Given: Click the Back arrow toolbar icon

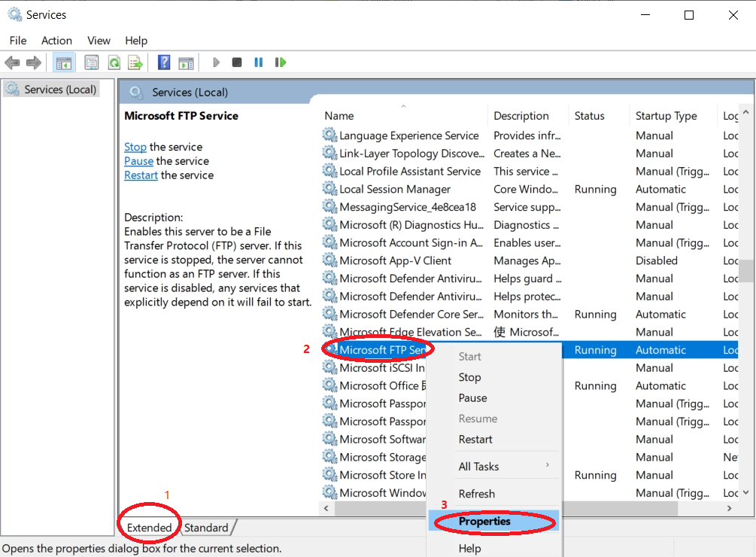Looking at the screenshot, I should point(12,62).
